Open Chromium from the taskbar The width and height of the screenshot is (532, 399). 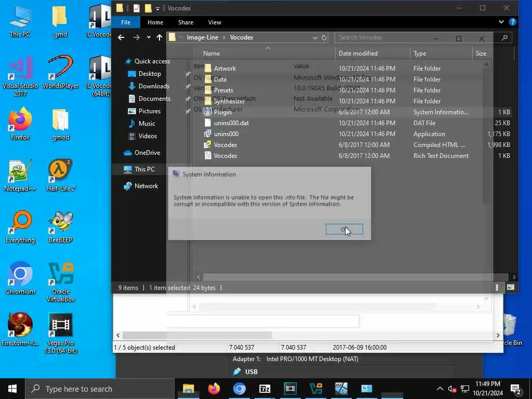click(x=239, y=389)
